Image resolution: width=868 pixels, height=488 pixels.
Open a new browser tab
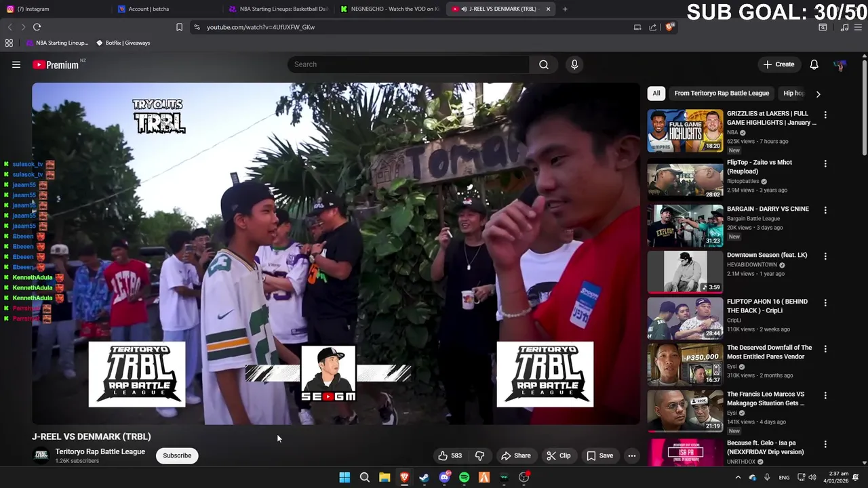tap(565, 9)
